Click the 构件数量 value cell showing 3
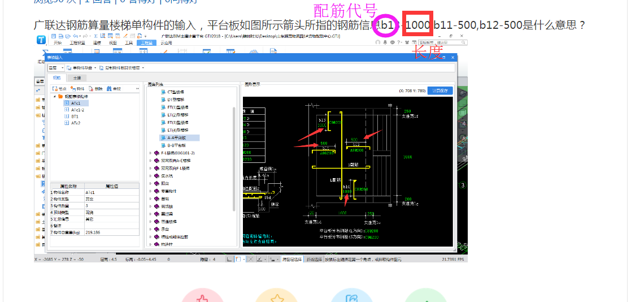This screenshot has width=644, height=302. click(111, 205)
